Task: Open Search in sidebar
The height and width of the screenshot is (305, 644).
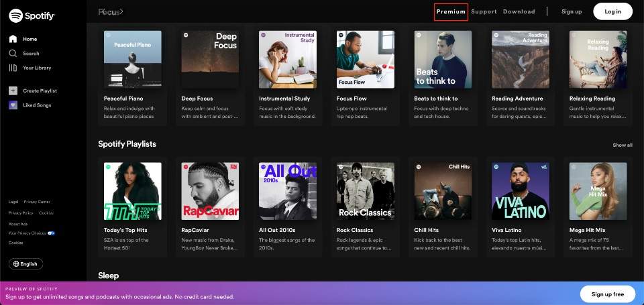Action: point(31,54)
